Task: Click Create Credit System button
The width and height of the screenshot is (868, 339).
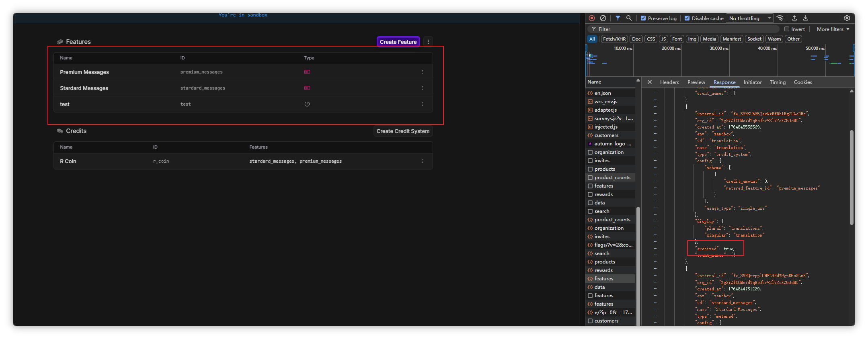Action: [x=403, y=131]
